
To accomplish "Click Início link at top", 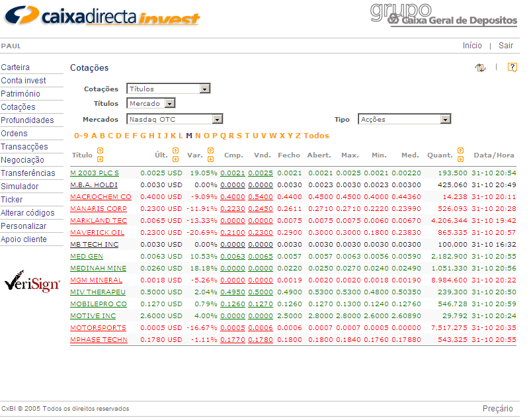I will coord(472,46).
